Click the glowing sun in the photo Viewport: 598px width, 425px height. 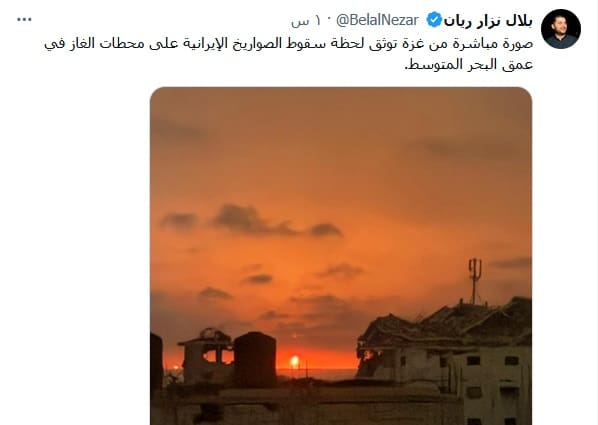coord(294,361)
